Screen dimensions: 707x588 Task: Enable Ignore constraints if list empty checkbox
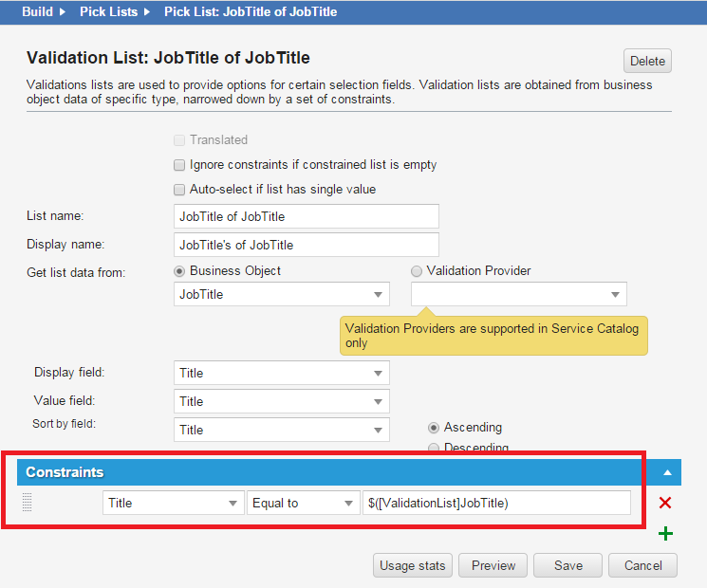(179, 165)
